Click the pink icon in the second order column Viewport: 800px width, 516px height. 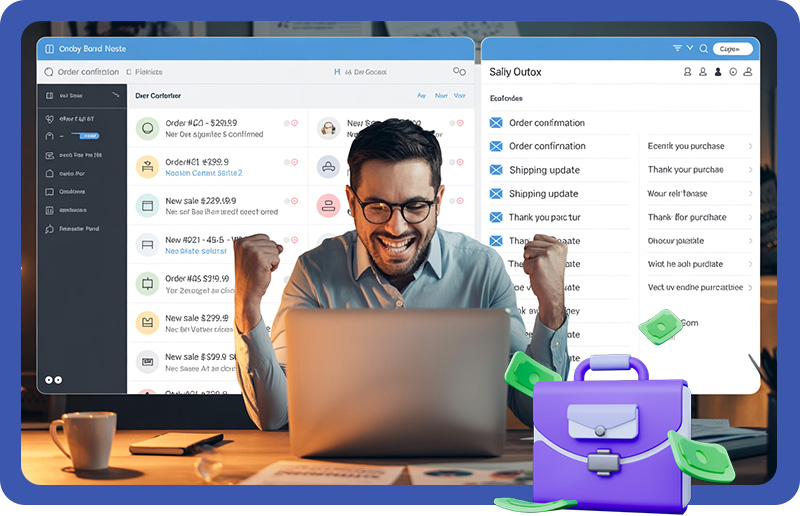[328, 205]
